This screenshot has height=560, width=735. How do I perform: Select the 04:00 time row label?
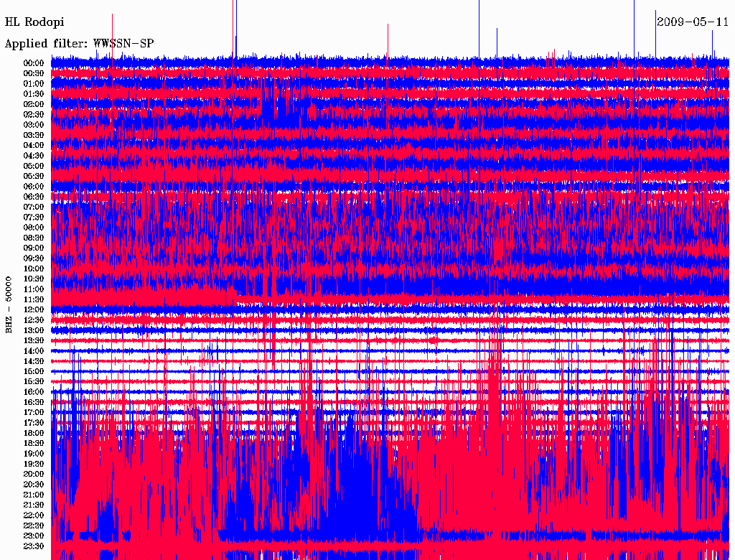pos(34,145)
